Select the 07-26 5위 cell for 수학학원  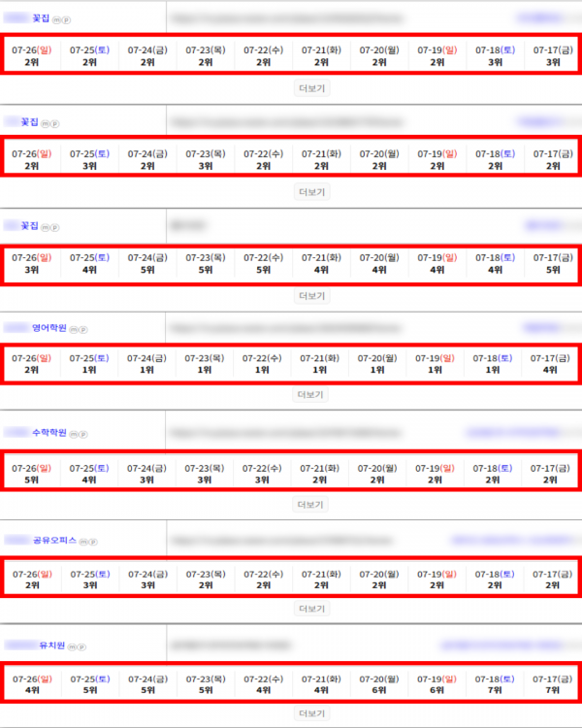[x=32, y=474]
